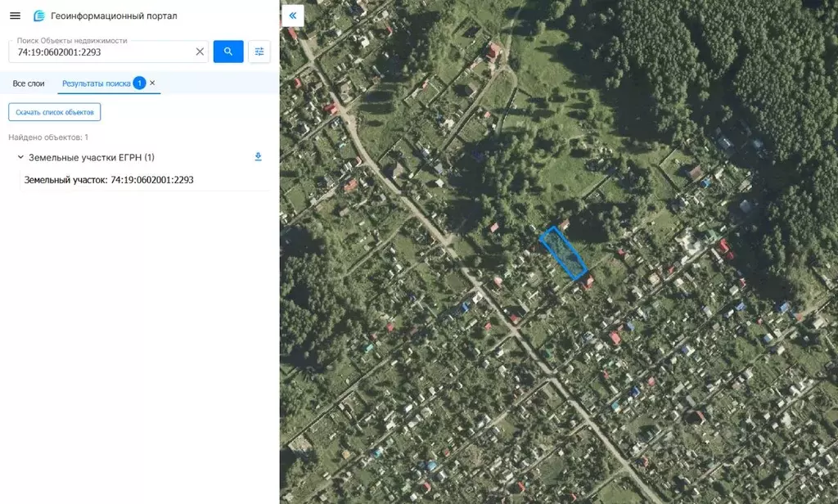The height and width of the screenshot is (504, 838).
Task: Focus the Поиск Объекты недвижимости input field
Action: (x=104, y=52)
